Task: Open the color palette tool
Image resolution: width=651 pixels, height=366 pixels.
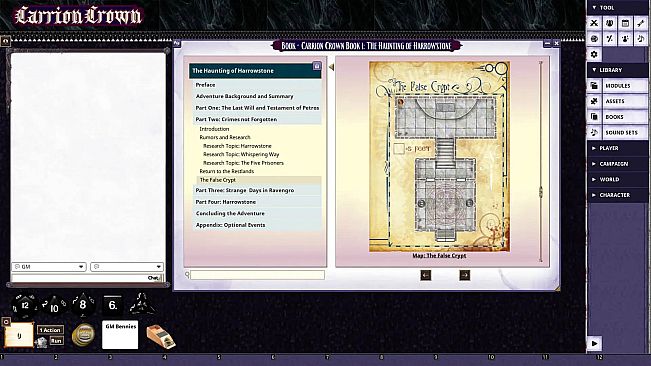Action: coord(594,39)
